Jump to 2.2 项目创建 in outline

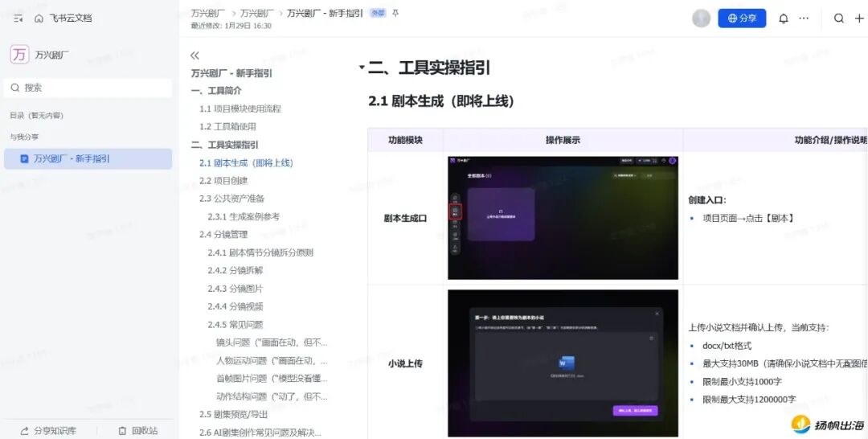click(223, 181)
